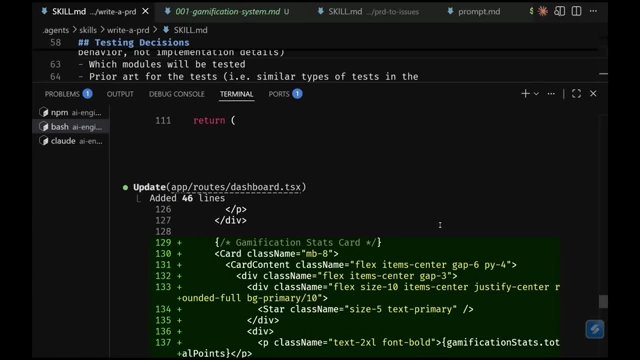Create a new terminal with plus icon
640x360 pixels.
pos(525,93)
